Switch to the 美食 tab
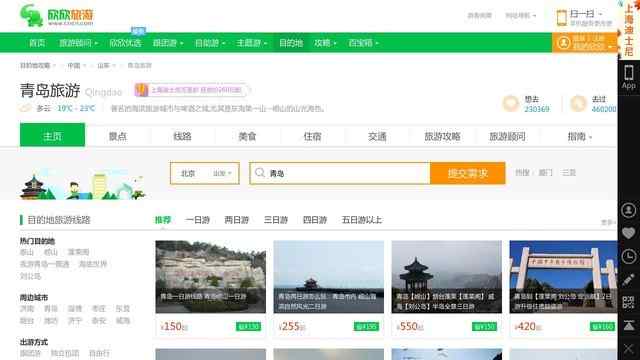This screenshot has width=640, height=360. click(x=247, y=136)
